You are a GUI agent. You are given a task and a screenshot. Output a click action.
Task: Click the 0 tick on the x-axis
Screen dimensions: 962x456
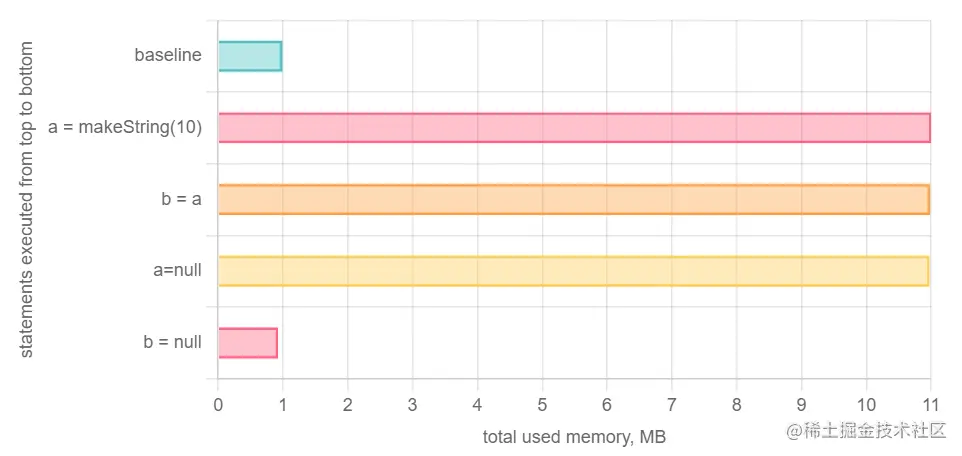click(218, 405)
